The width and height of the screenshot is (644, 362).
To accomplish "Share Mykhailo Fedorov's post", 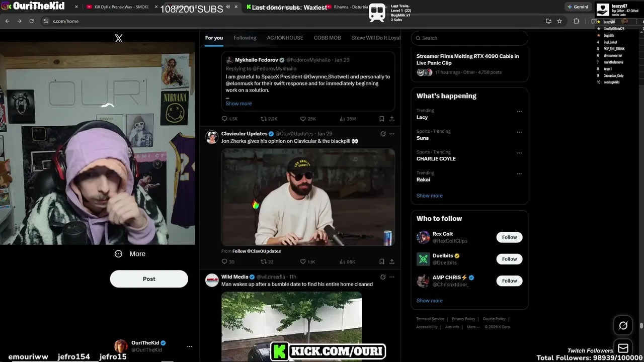I will pyautogui.click(x=392, y=119).
